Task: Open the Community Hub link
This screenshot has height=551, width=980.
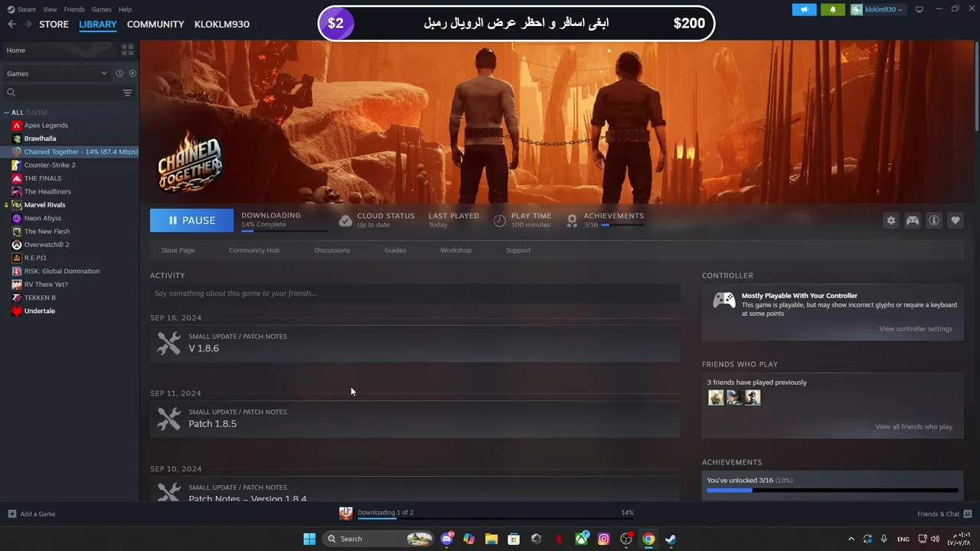Action: click(x=254, y=250)
